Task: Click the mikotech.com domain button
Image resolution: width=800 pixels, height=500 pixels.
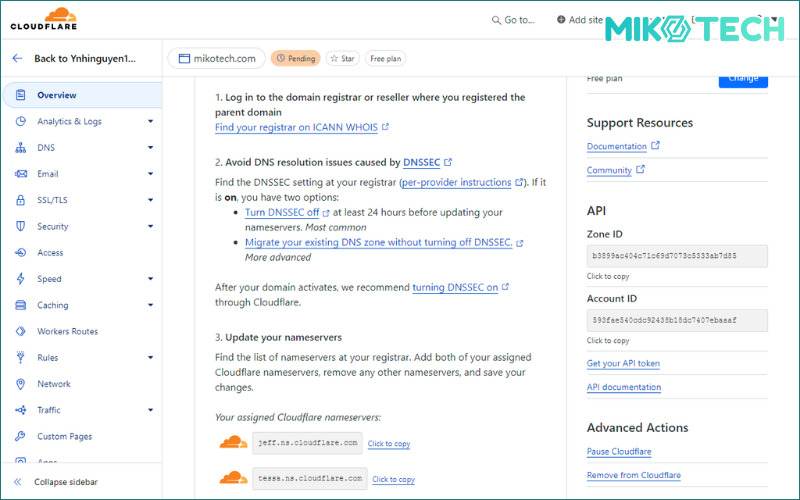Action: pyautogui.click(x=217, y=58)
